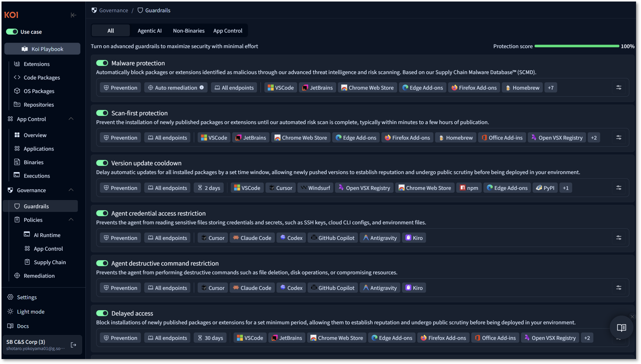
Task: Open settings for Malware protection guardrail
Action: 619,88
